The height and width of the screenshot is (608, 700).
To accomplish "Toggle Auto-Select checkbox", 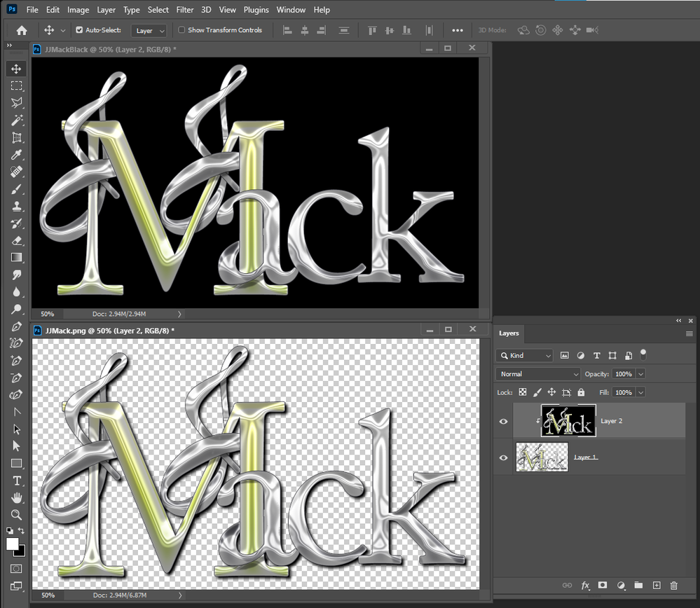I will (79, 30).
